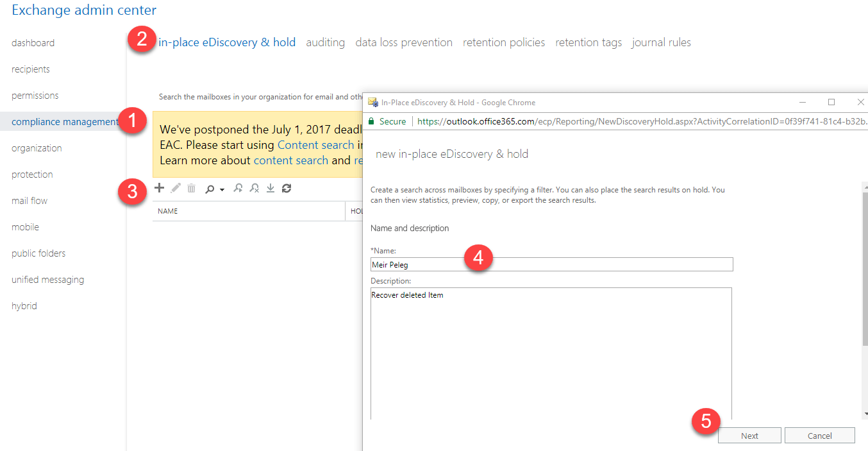This screenshot has height=451, width=868.
Task: Click the Name field containing Meir Peleg
Action: tap(551, 264)
